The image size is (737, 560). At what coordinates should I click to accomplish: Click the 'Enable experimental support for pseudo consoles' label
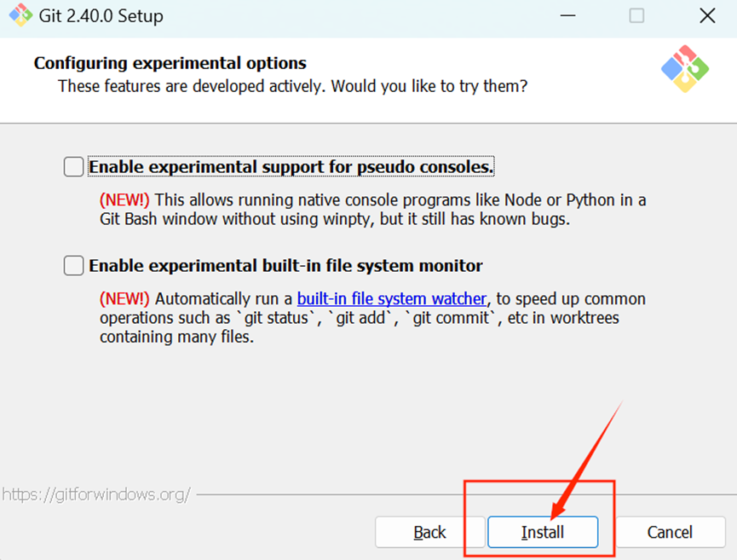291,167
